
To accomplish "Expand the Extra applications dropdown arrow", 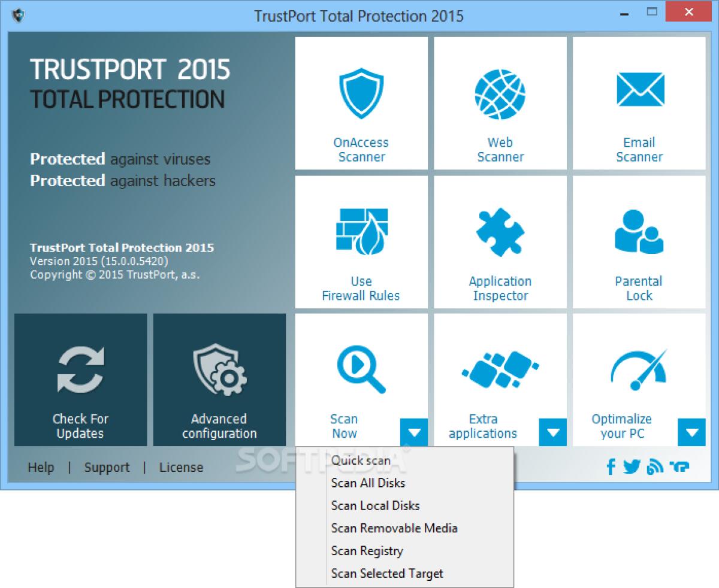I will (x=553, y=432).
